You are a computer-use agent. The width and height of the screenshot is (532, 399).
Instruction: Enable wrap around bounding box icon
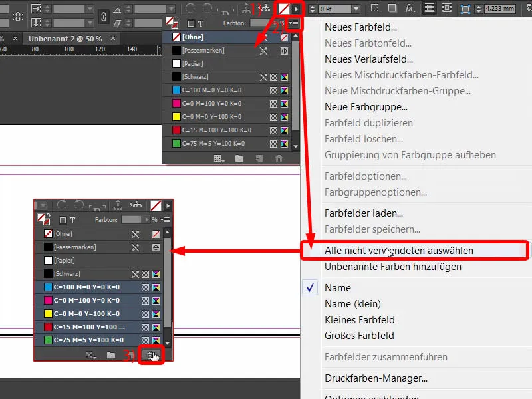click(447, 8)
